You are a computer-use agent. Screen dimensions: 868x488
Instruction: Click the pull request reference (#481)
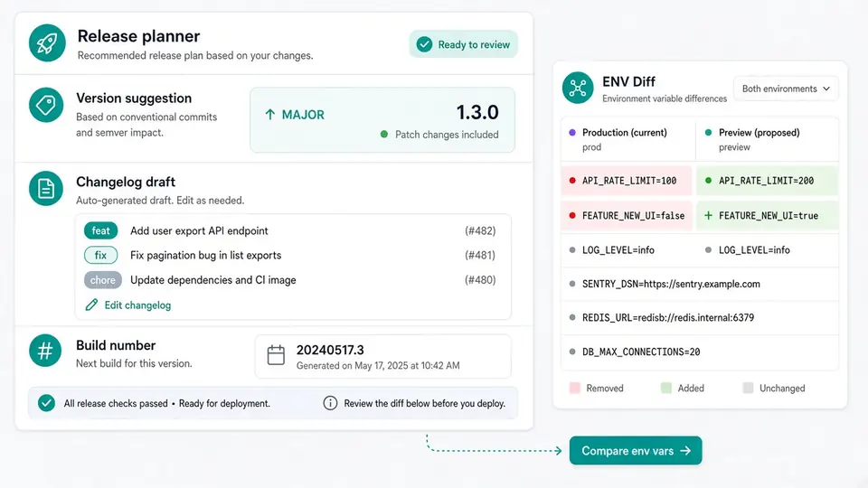(x=480, y=255)
